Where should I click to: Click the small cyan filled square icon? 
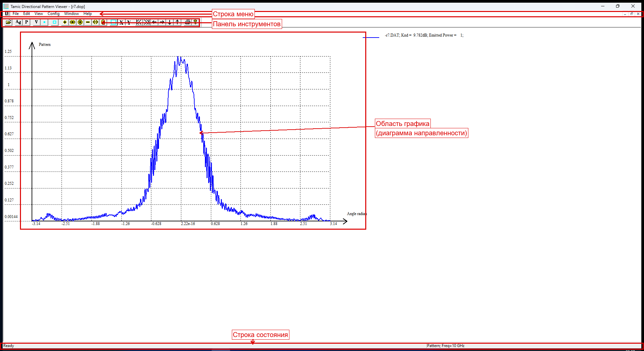[x=44, y=22]
